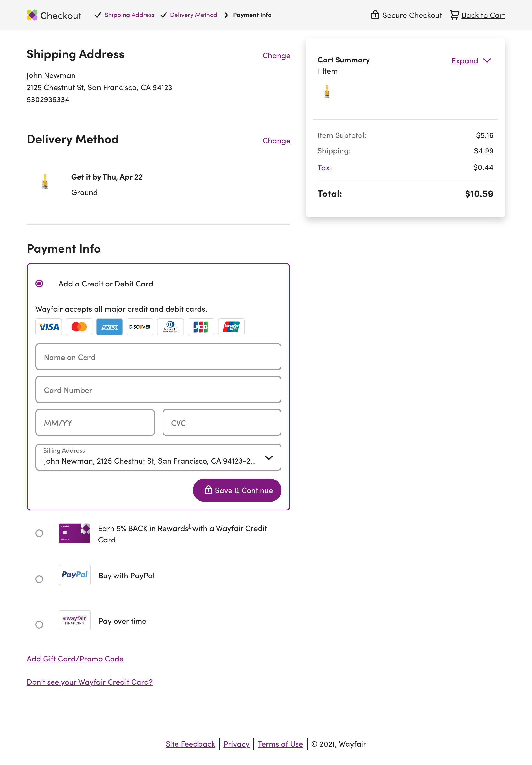This screenshot has height=765, width=532.
Task: Click the Wayfair Checkout logo
Action: point(54,15)
